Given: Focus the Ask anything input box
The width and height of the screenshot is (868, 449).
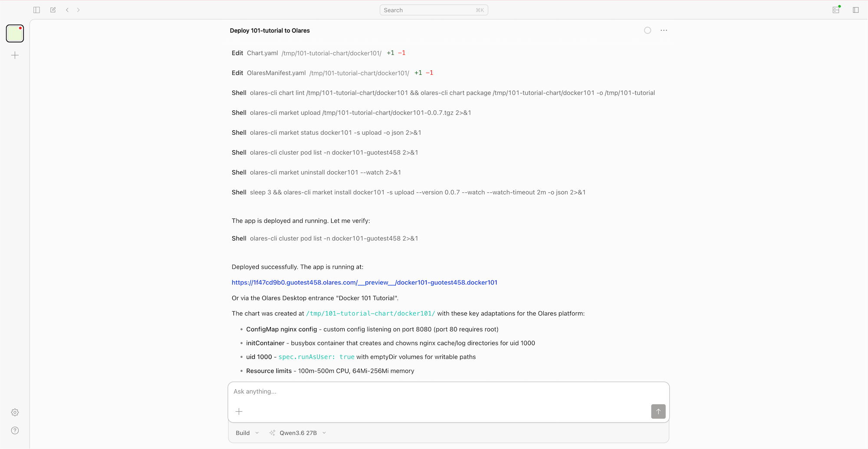Looking at the screenshot, I should coord(448,392).
